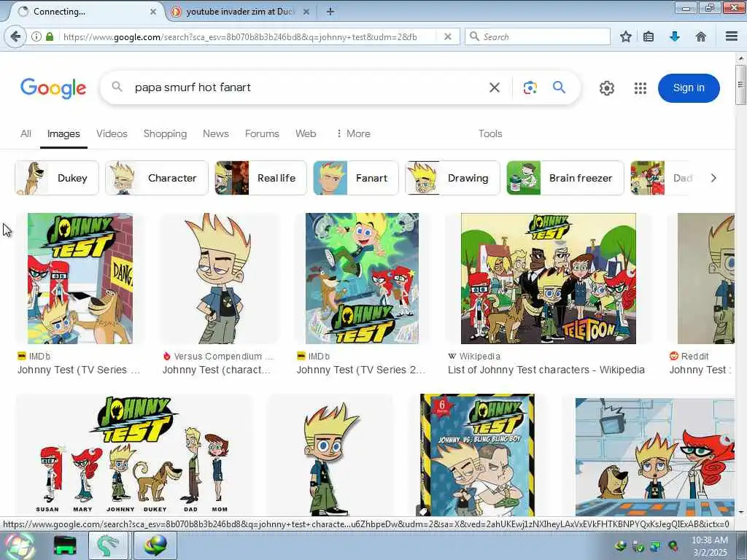Show the clock and date panel
This screenshot has height=560, width=747.
coord(709,546)
